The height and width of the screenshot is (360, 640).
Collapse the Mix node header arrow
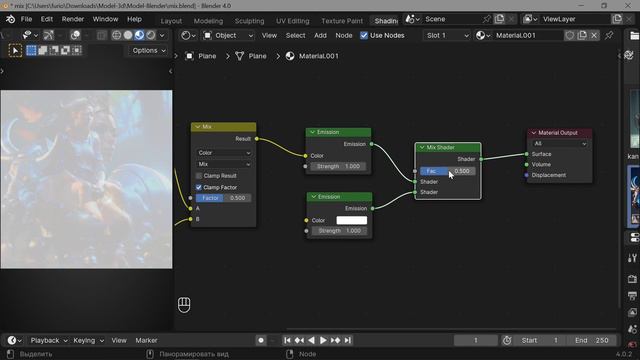[198, 127]
